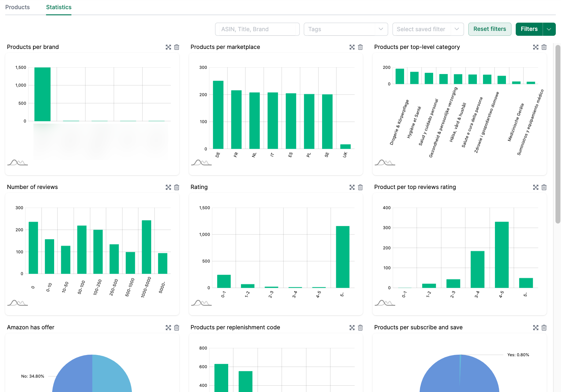The image size is (561, 392).
Task: Expand the Products per brand chart
Action: 168,47
